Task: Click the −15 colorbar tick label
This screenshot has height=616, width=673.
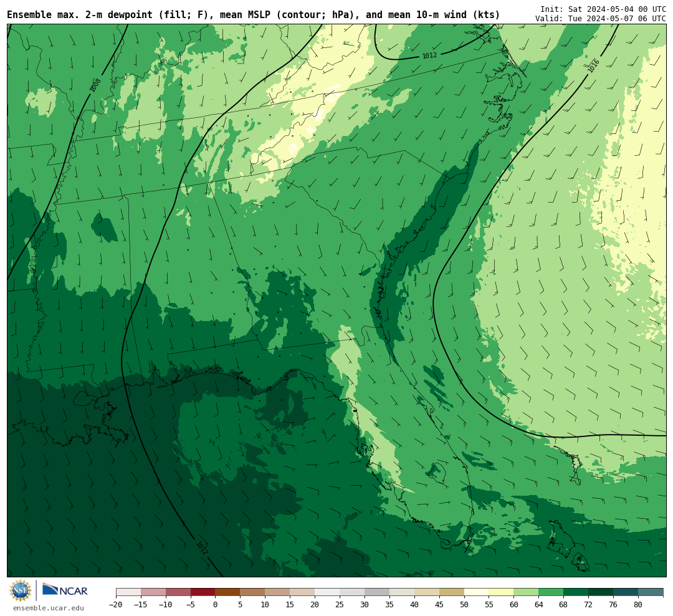Action: pos(141,604)
